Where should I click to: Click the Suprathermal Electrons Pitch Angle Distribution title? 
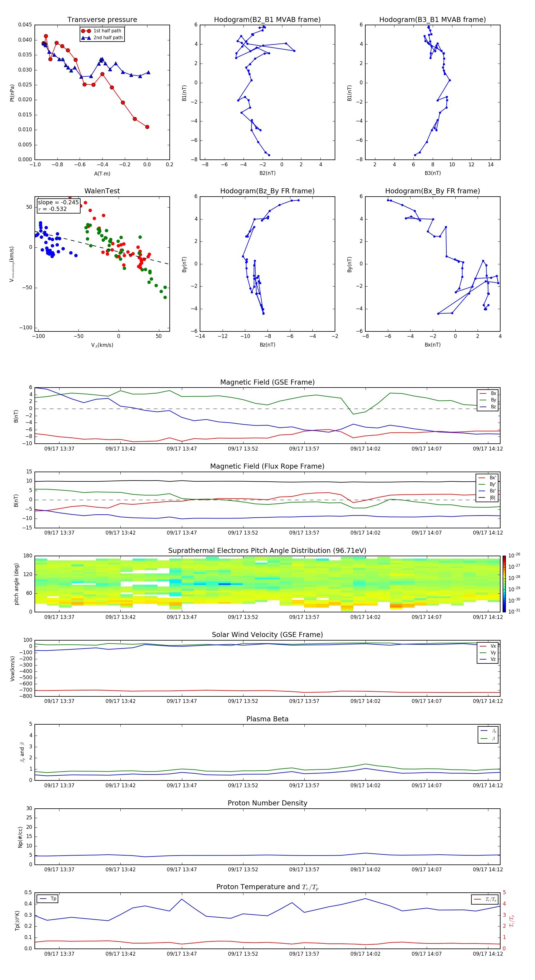[267, 551]
